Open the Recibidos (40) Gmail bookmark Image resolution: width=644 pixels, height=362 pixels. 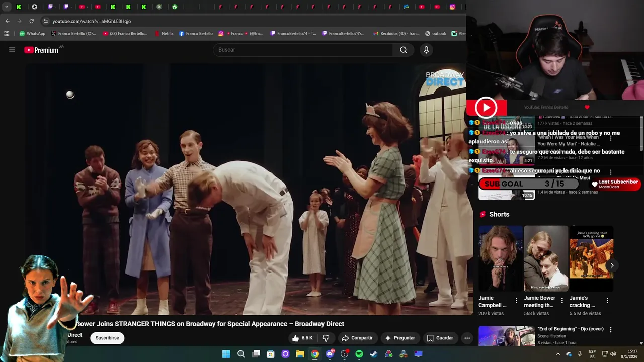396,34
